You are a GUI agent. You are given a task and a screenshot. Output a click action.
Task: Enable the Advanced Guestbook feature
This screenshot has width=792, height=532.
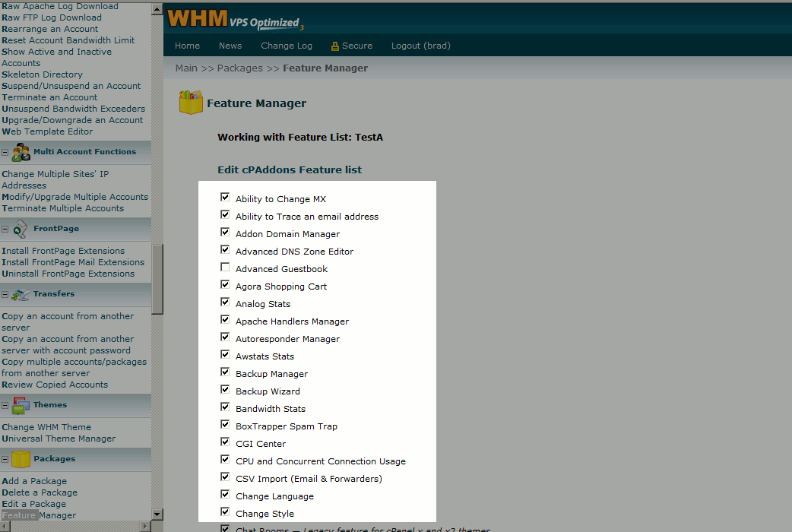point(225,266)
